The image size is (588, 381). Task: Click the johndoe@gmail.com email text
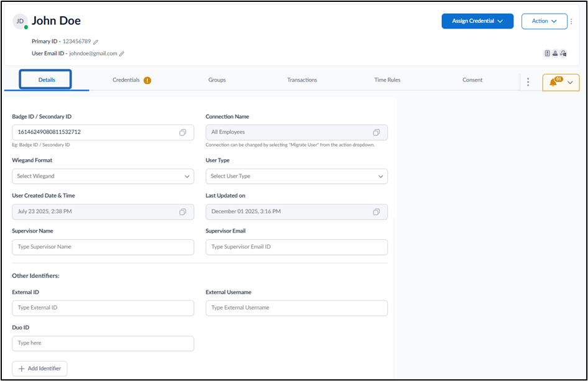coord(93,53)
